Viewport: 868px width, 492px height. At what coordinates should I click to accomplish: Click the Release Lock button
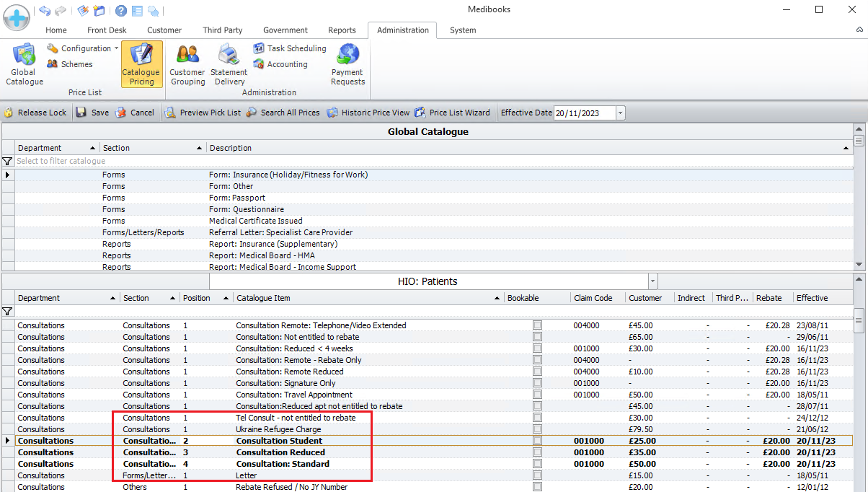click(35, 113)
